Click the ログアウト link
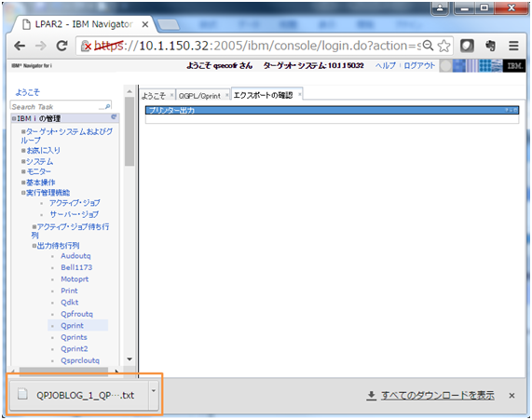Image resolution: width=532 pixels, height=420 pixels. tap(419, 65)
